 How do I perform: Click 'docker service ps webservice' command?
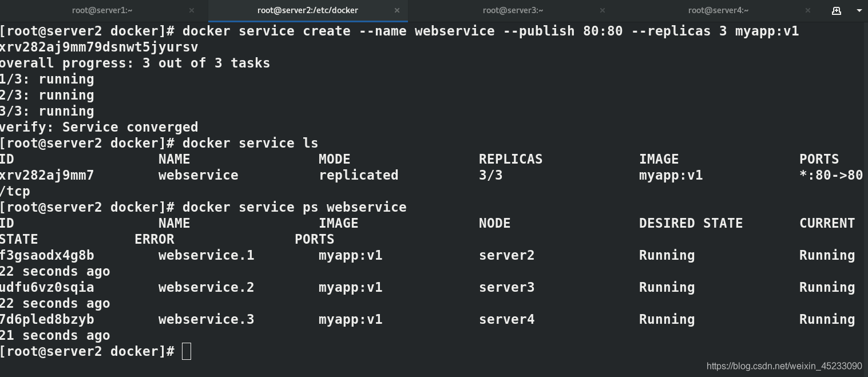coord(294,207)
